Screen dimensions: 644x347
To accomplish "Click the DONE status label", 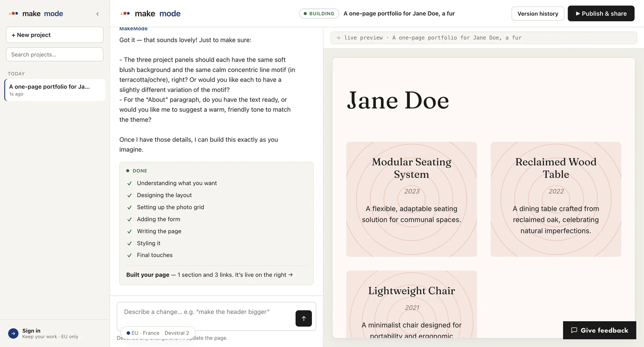I will 140,171.
